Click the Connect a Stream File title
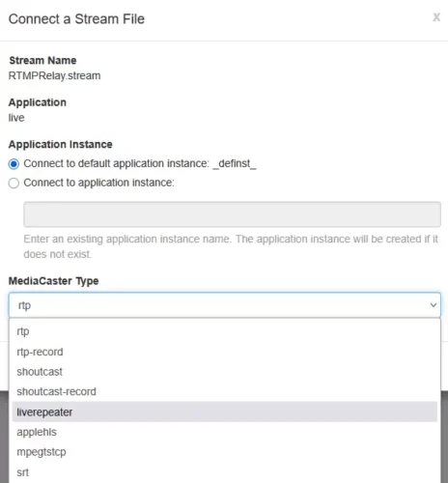 coord(76,19)
